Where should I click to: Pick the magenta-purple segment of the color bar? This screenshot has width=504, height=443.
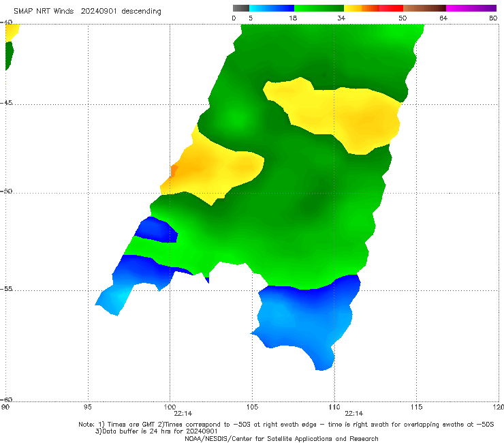pyautogui.click(x=471, y=8)
